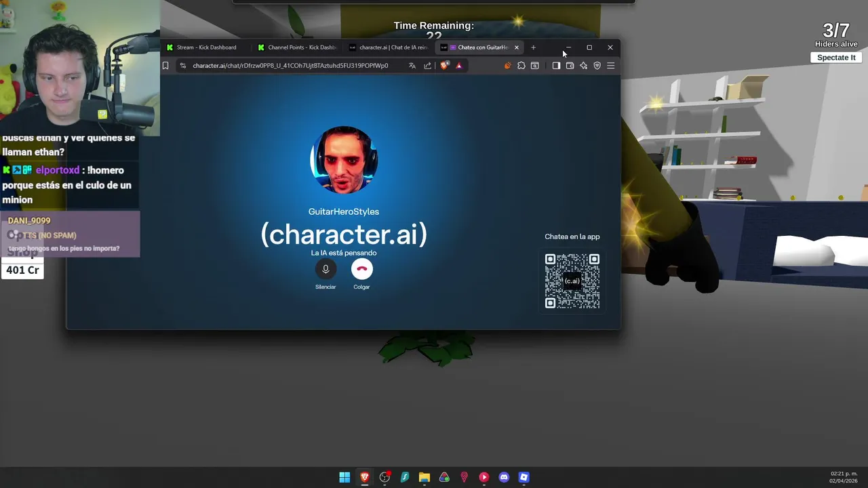The image size is (868, 488).
Task: Click the Chatea en la app label
Action: pos(572,237)
